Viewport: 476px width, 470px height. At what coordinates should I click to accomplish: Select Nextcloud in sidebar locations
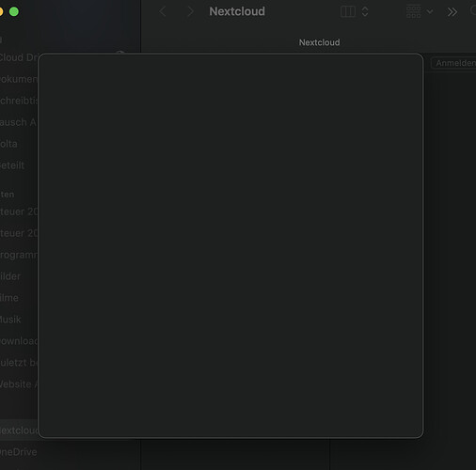19,431
